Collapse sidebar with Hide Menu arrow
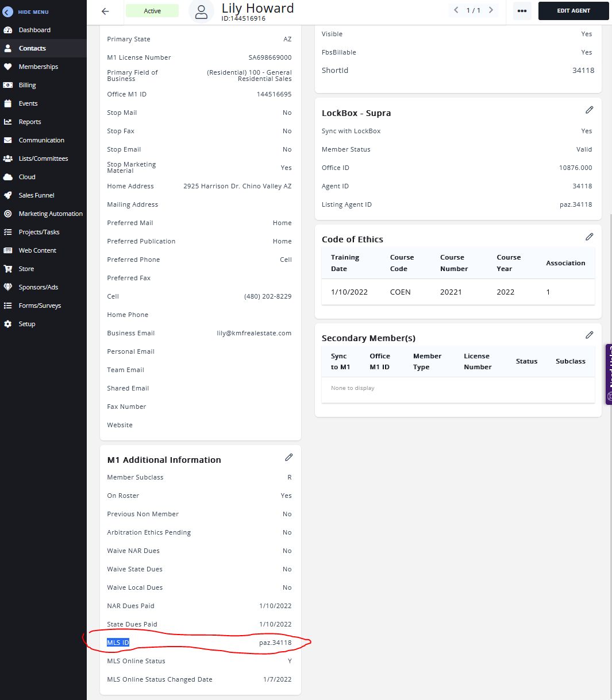Viewport: 612px width, 700px height. (8, 11)
